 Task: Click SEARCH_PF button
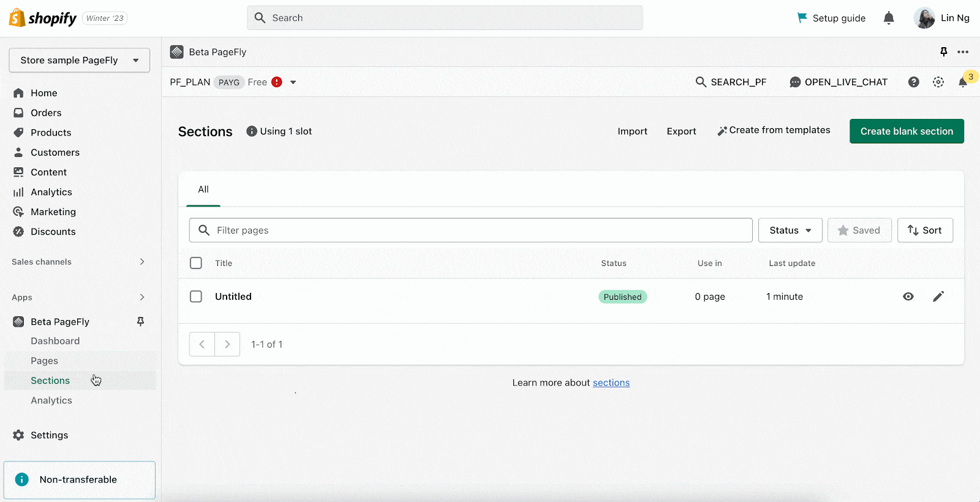(x=731, y=82)
